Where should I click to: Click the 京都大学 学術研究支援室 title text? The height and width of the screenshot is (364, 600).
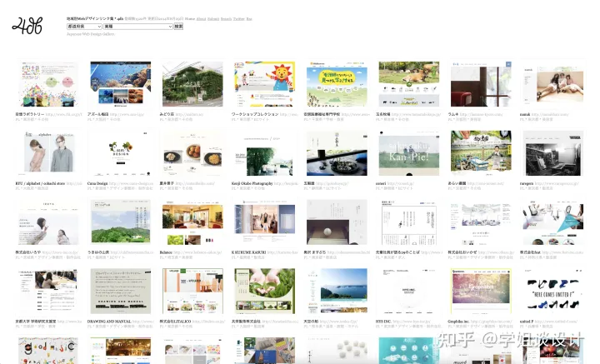pos(36,322)
